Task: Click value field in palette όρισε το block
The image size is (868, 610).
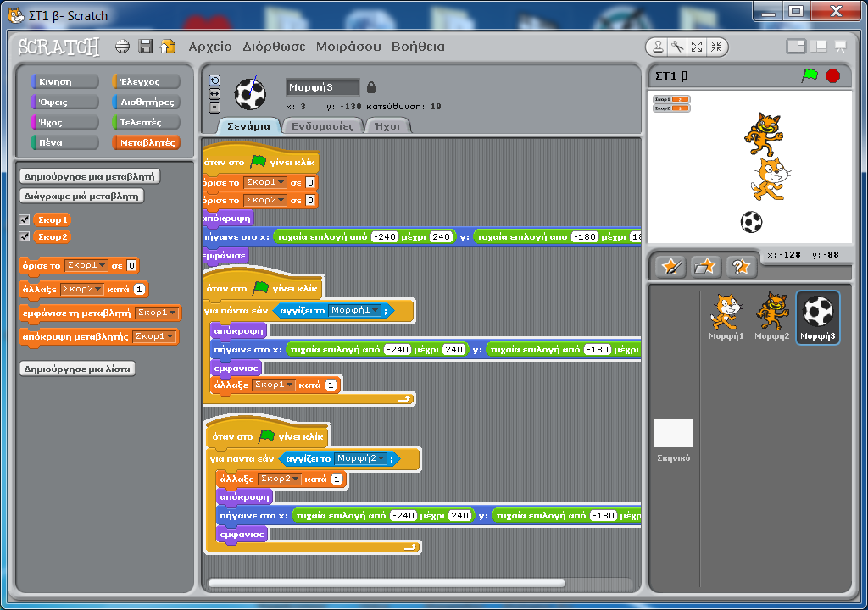Action: pyautogui.click(x=131, y=266)
